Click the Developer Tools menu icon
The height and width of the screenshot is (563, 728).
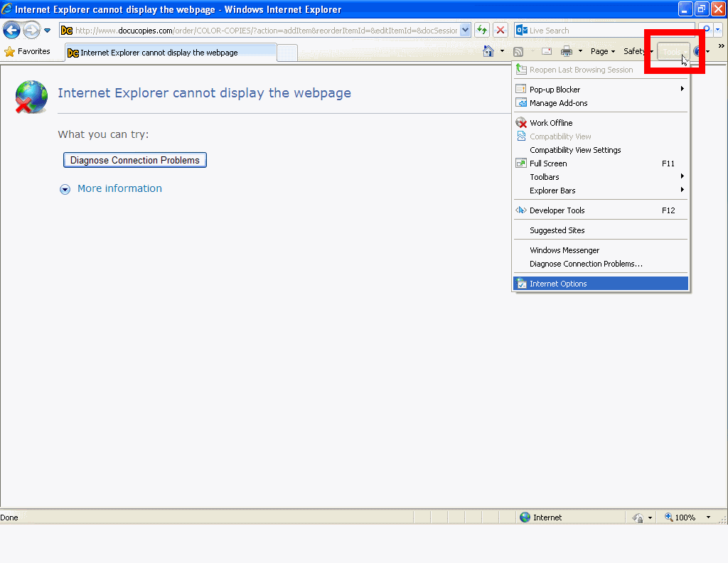pyautogui.click(x=521, y=210)
